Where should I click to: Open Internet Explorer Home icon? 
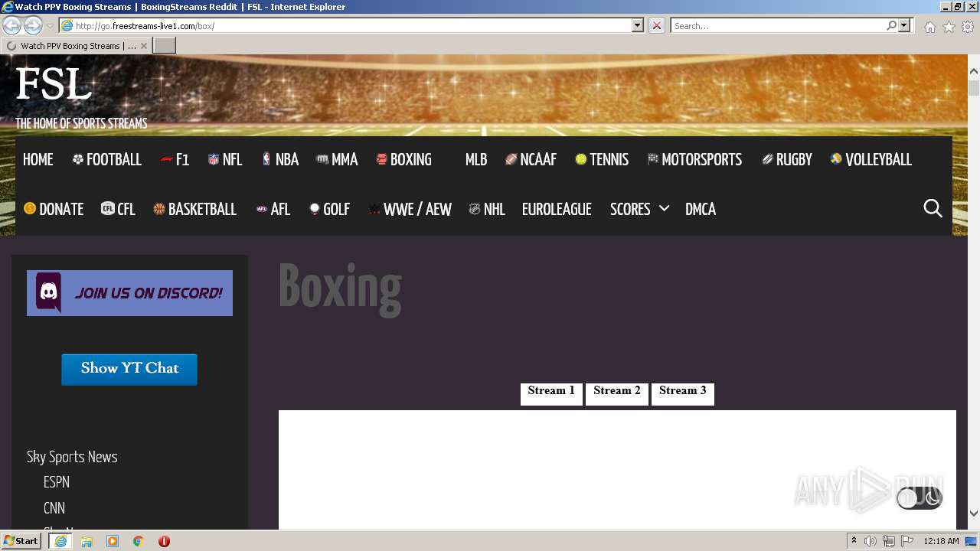coord(929,27)
